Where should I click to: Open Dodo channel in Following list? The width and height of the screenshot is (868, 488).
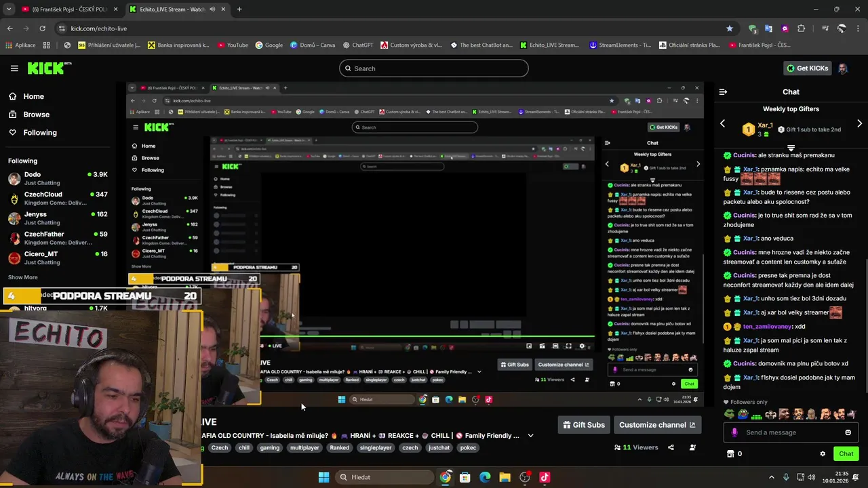[x=58, y=178]
